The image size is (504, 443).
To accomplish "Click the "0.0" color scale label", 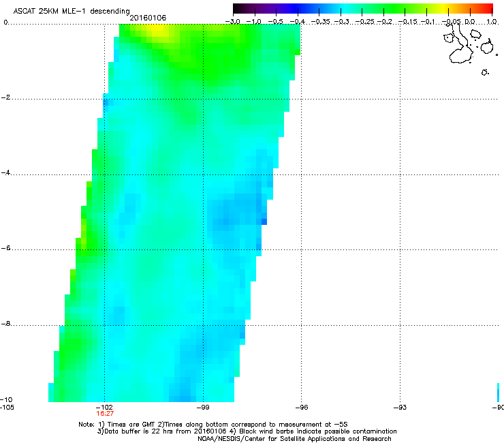I will pos(470,22).
